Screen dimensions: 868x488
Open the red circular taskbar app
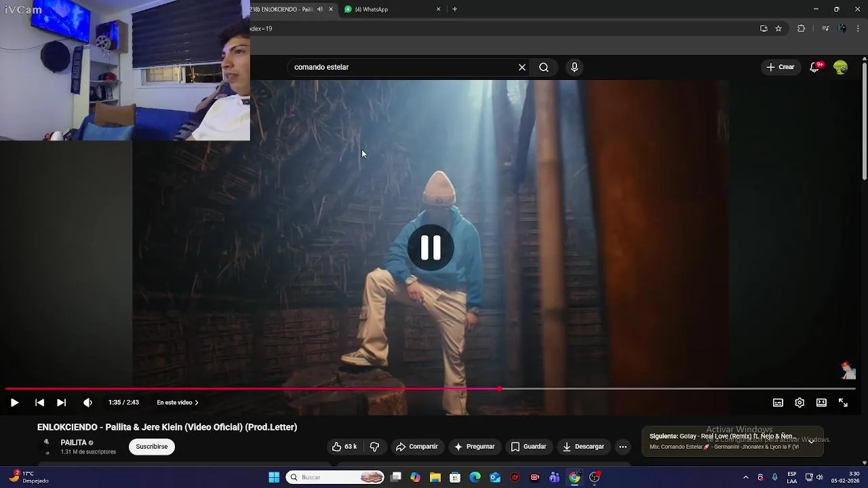point(515,478)
